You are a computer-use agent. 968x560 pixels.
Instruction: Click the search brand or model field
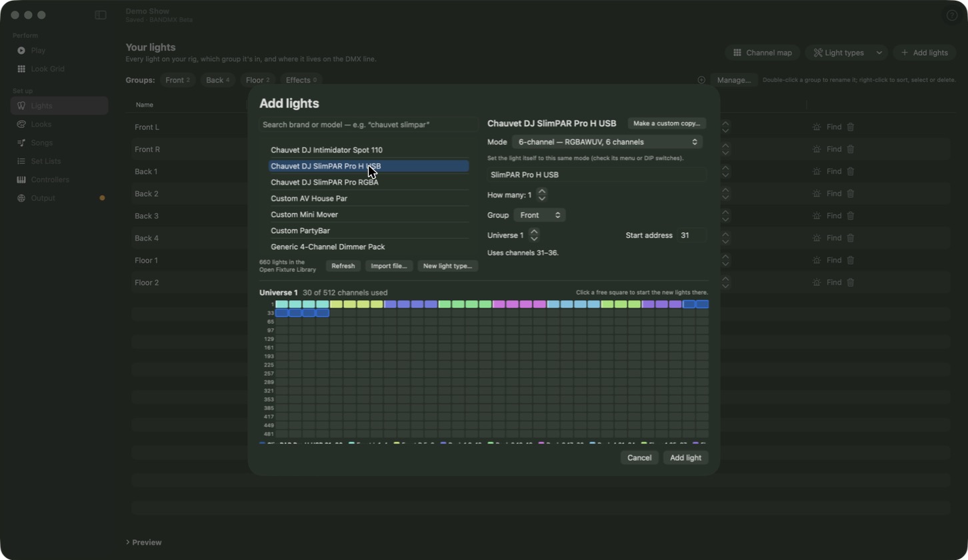pyautogui.click(x=369, y=125)
